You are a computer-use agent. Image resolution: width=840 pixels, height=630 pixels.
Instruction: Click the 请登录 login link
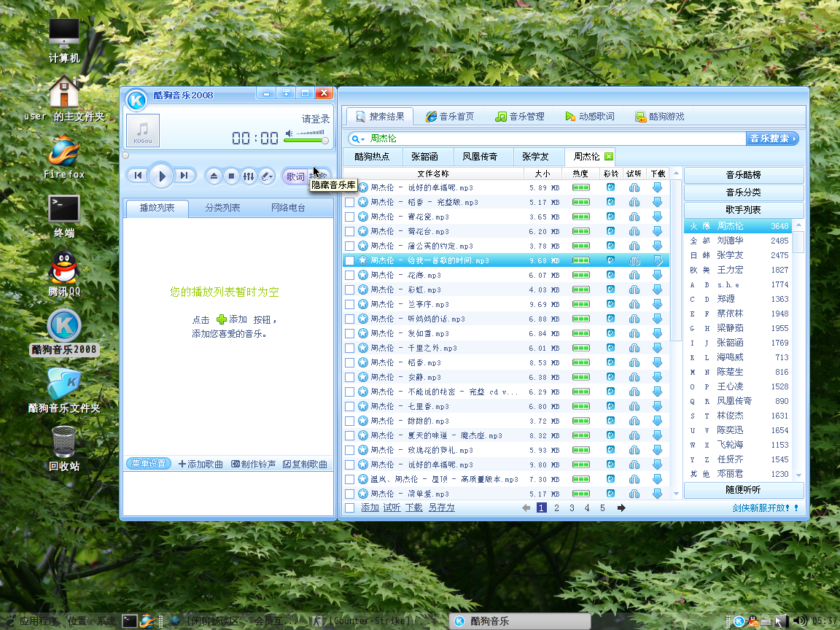click(x=316, y=119)
